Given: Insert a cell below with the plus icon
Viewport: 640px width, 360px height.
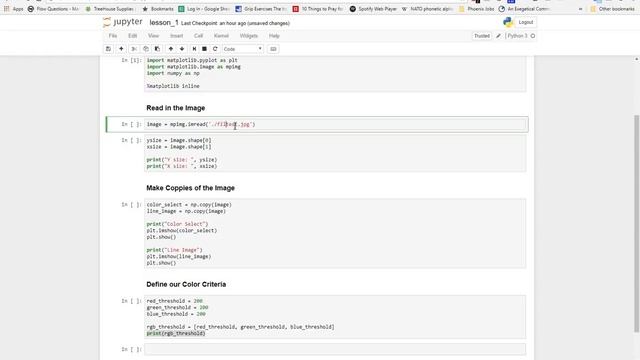Looking at the screenshot, I should (121, 49).
